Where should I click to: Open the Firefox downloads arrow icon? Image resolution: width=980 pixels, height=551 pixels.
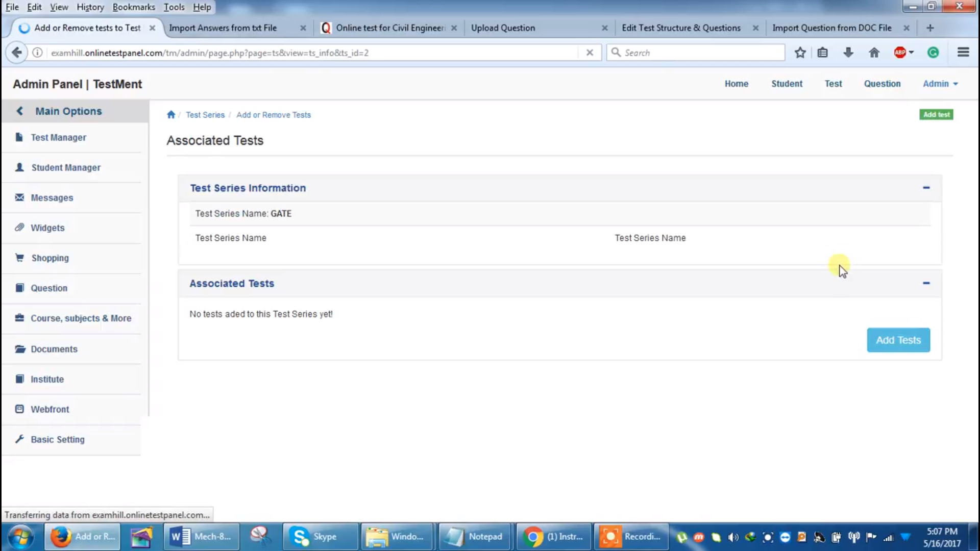pos(848,53)
